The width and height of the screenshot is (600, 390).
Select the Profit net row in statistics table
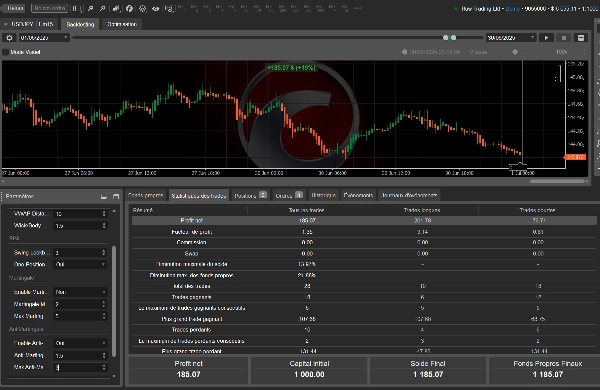364,220
